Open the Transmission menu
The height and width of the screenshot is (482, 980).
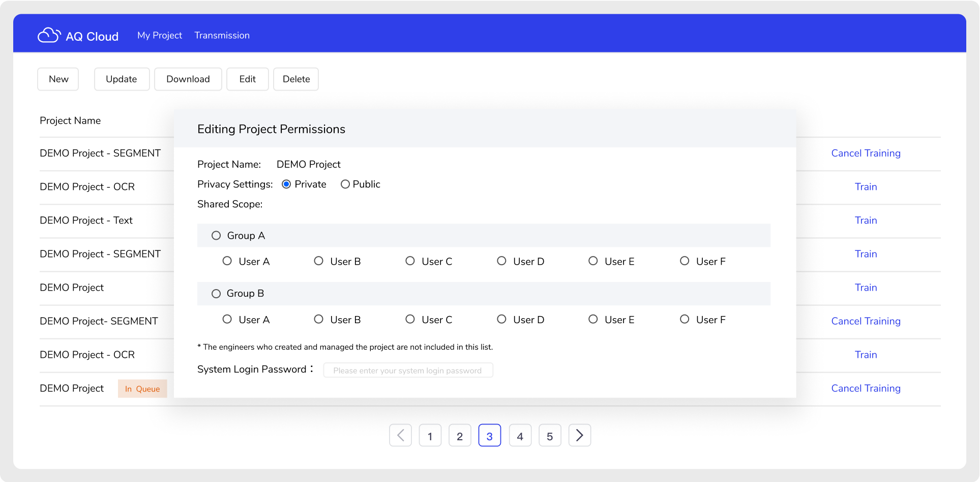(x=222, y=35)
